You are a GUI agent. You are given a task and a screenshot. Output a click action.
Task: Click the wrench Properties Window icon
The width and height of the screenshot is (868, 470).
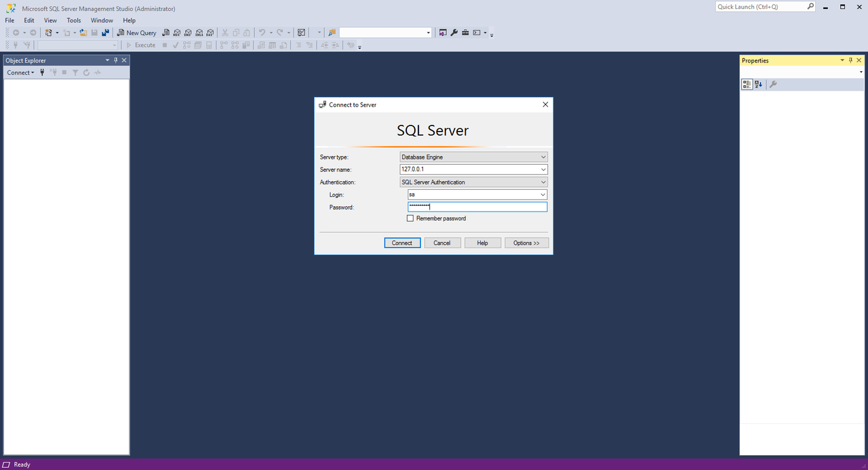[454, 33]
